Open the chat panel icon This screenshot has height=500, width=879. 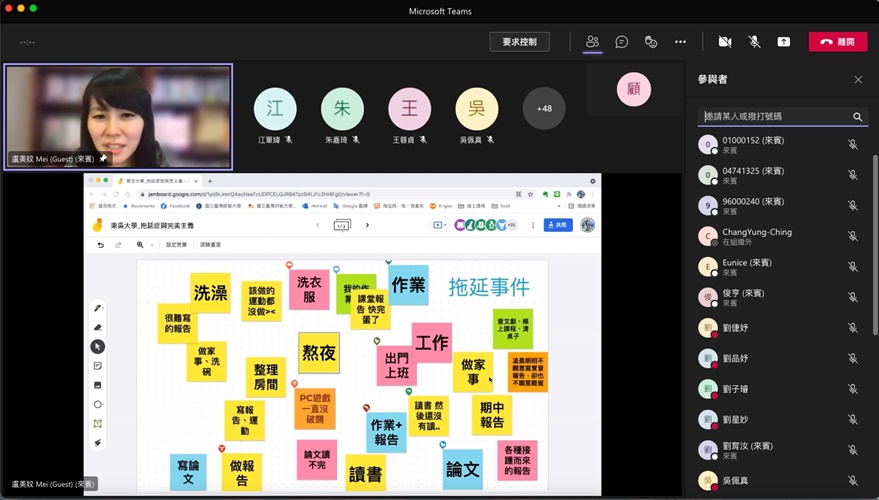click(x=621, y=42)
